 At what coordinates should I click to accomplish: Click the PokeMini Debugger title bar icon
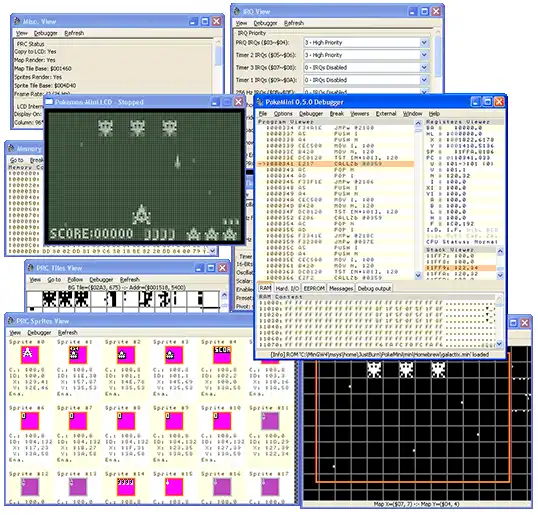click(x=259, y=102)
